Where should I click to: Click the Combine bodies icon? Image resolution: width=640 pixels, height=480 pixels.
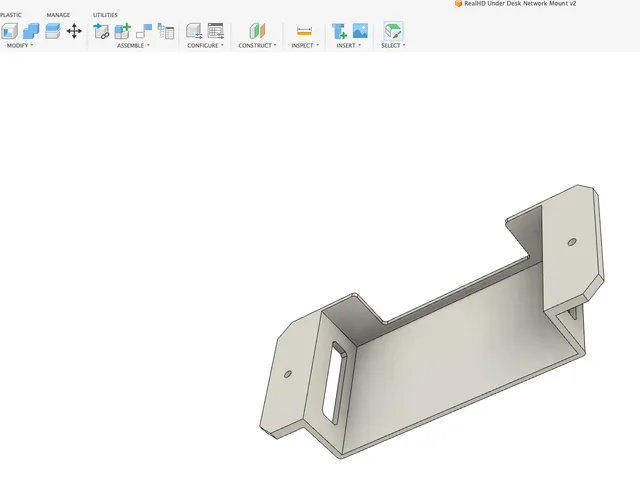click(x=31, y=31)
